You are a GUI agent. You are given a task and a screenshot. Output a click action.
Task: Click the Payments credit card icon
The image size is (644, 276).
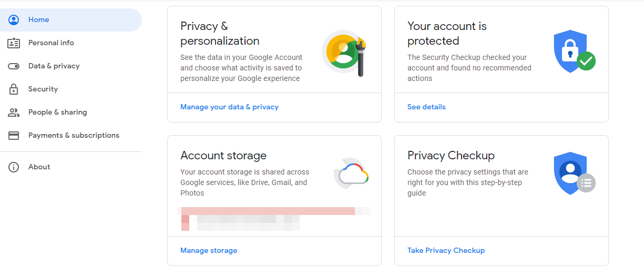click(x=14, y=136)
